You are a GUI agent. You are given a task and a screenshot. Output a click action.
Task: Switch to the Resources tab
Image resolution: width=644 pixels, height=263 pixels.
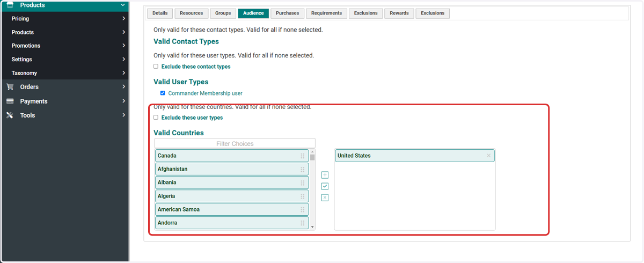(x=192, y=13)
